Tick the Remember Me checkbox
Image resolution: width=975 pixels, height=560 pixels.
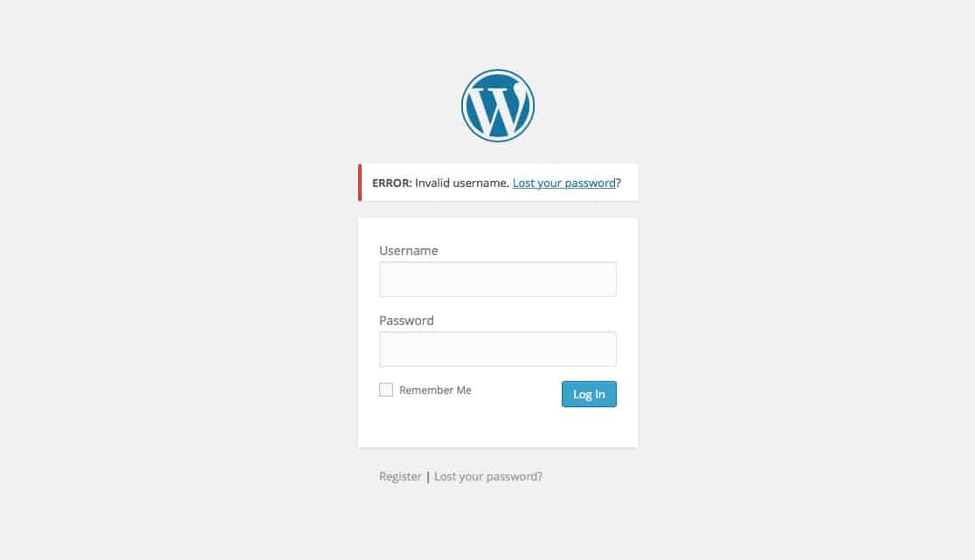point(386,390)
